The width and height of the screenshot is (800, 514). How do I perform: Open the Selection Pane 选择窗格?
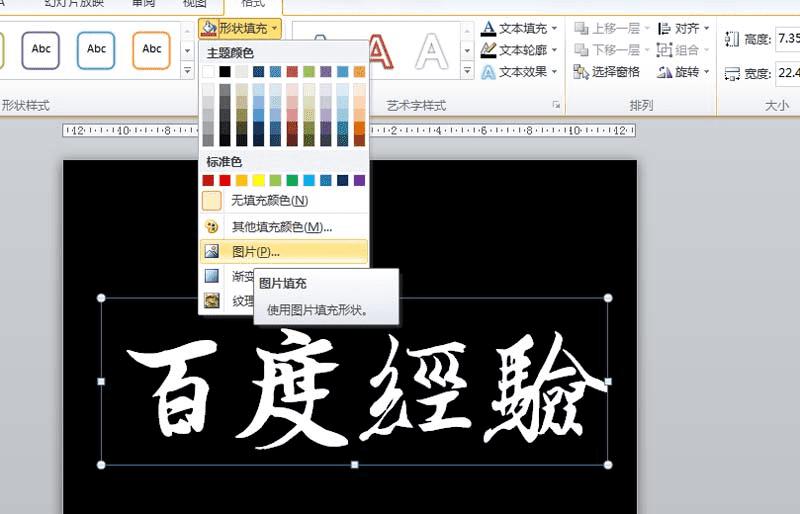click(607, 72)
